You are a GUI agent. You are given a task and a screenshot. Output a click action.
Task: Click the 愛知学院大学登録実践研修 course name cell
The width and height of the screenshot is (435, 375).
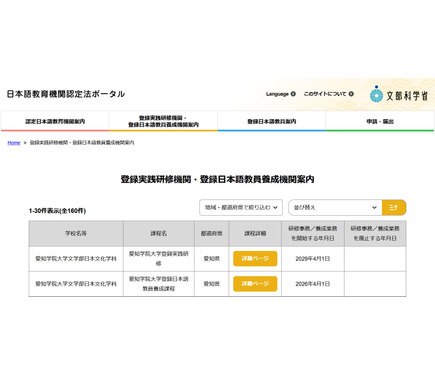(159, 258)
